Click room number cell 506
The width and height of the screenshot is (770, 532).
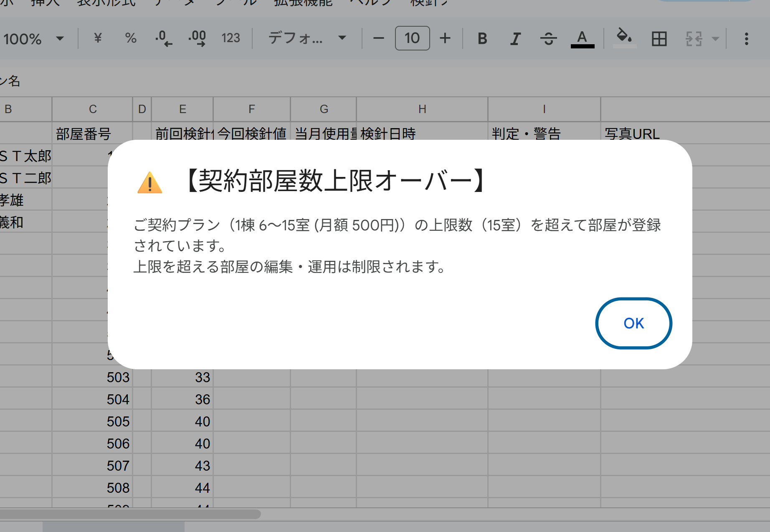click(93, 444)
